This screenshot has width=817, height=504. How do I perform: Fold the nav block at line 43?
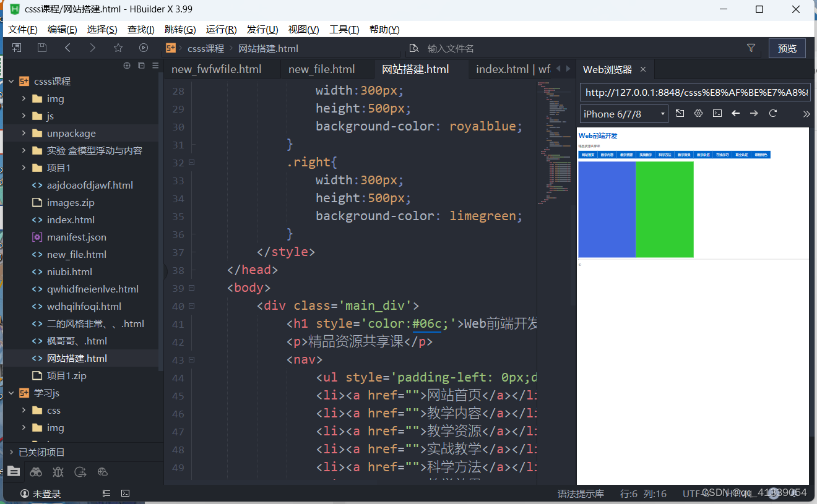[x=191, y=360]
